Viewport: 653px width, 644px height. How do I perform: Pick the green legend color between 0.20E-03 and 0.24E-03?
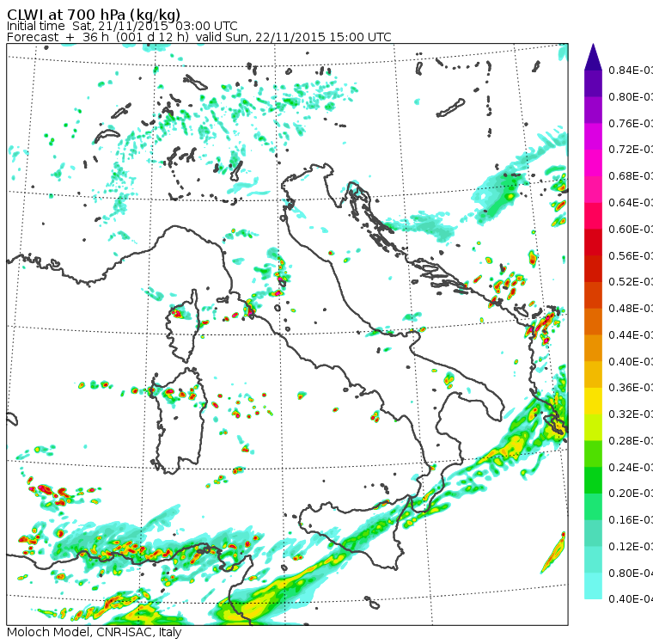593,480
